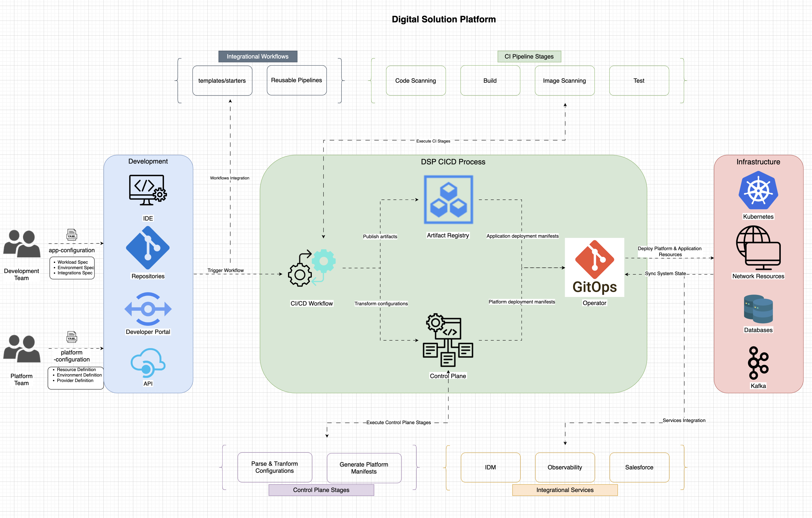Screen dimensions: 812x518
Task: Select the app-configuration label
Action: pos(72,250)
